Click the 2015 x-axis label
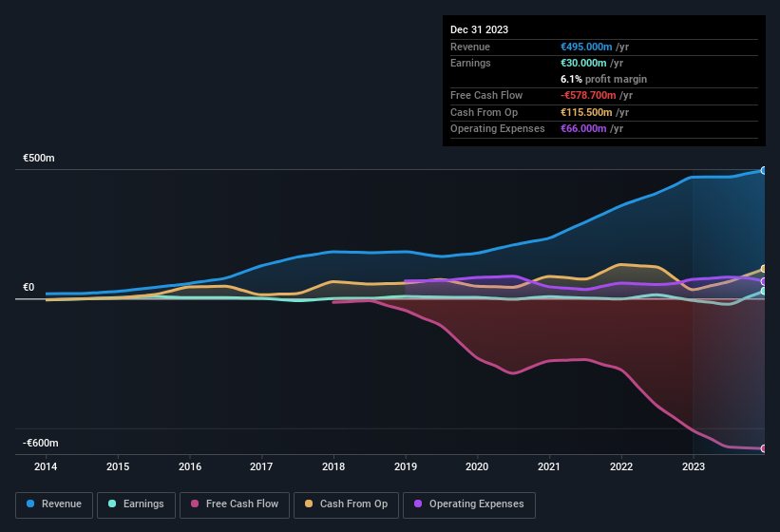This screenshot has width=780, height=532. tap(118, 466)
